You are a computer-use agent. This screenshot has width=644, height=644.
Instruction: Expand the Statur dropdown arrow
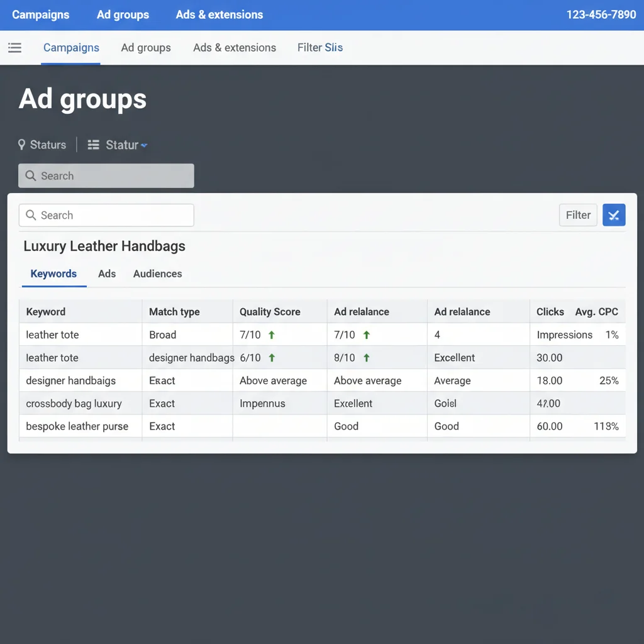(x=144, y=145)
